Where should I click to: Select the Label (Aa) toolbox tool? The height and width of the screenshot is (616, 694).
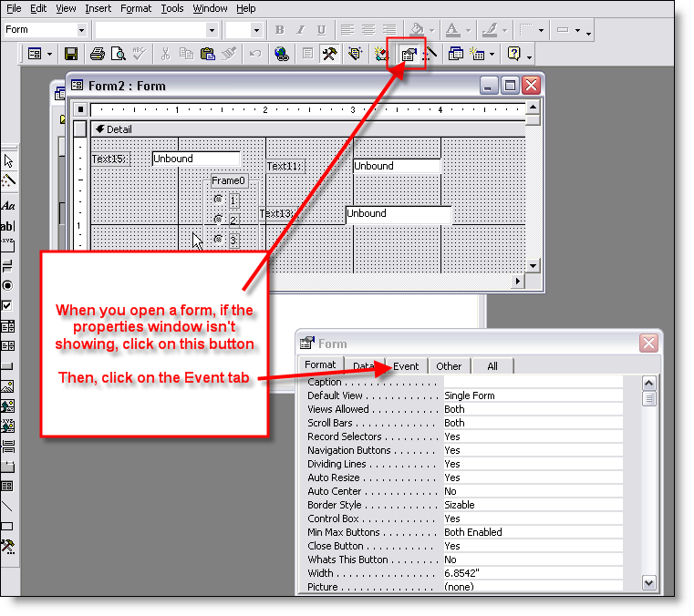click(x=8, y=206)
